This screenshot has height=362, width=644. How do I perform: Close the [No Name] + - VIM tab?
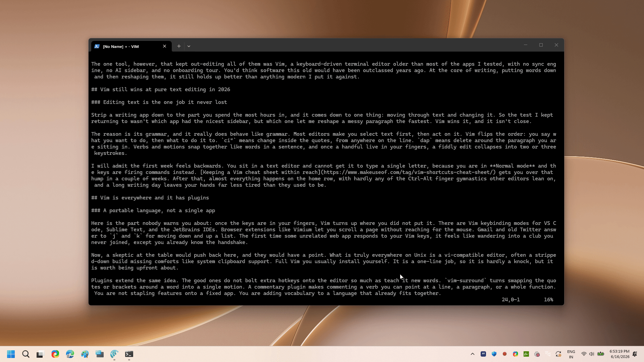165,46
